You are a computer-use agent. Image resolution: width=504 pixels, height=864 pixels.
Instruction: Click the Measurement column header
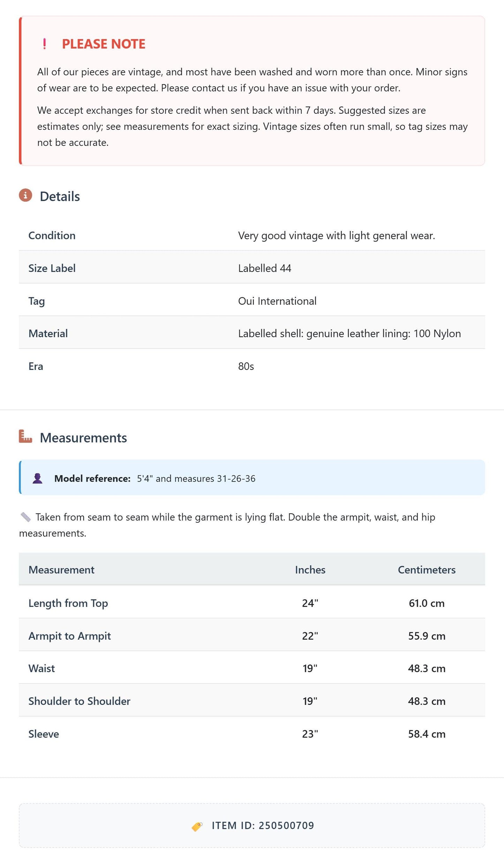[61, 570]
